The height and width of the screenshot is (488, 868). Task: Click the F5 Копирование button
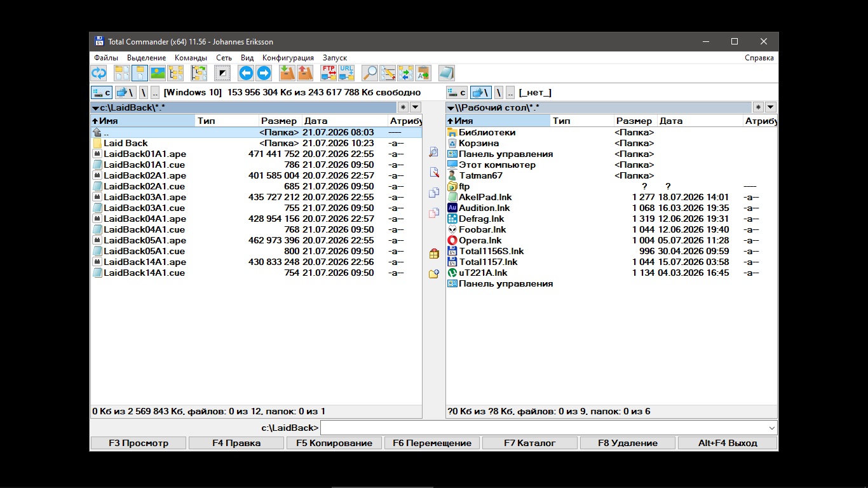334,443
